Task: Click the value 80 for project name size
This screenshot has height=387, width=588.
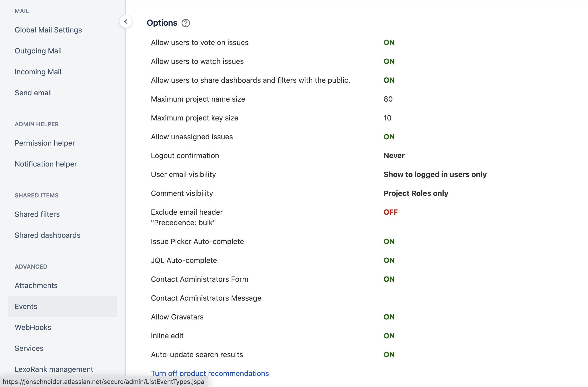Action: (x=388, y=99)
